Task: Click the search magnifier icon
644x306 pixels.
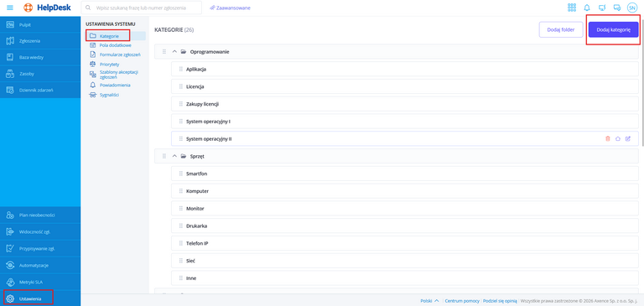Action: (x=88, y=8)
